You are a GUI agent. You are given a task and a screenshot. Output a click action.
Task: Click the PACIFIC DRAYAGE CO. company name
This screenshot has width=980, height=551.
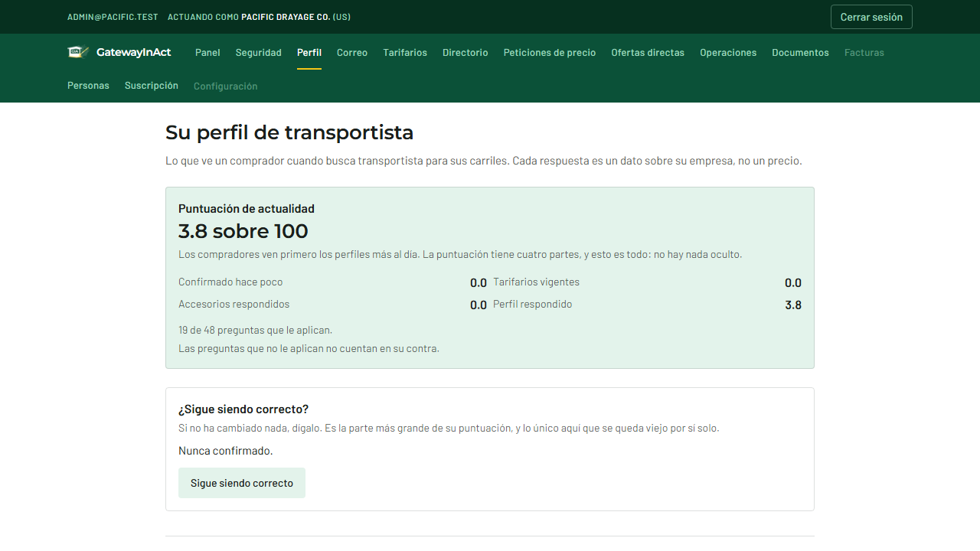[286, 17]
